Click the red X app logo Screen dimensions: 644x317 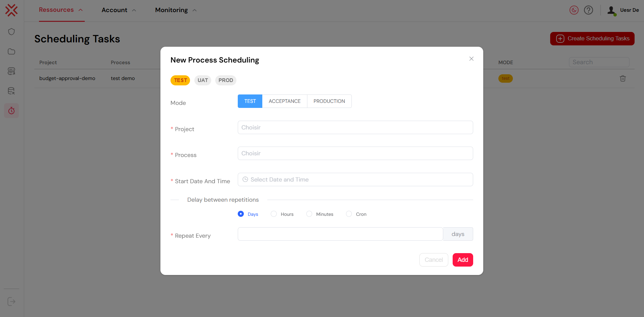click(x=11, y=10)
